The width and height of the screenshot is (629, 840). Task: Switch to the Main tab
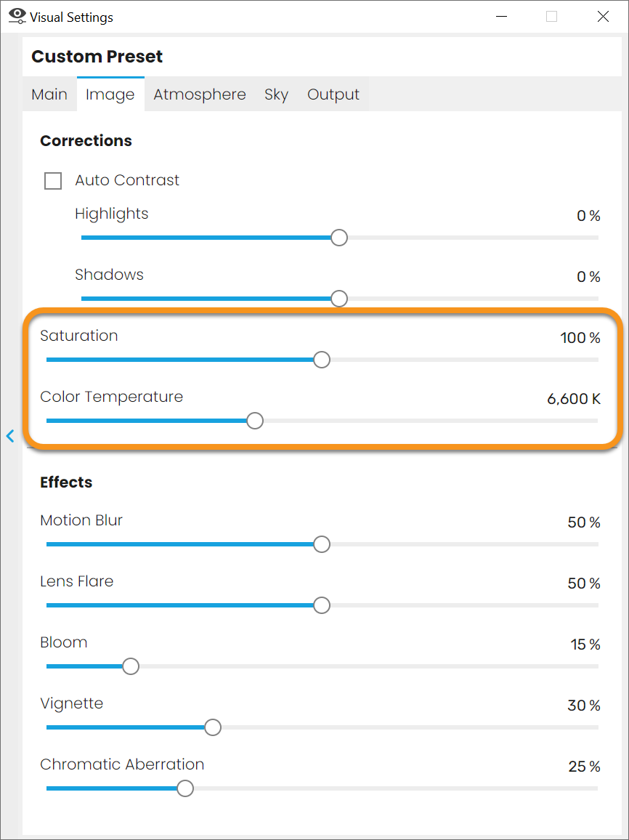click(x=49, y=94)
